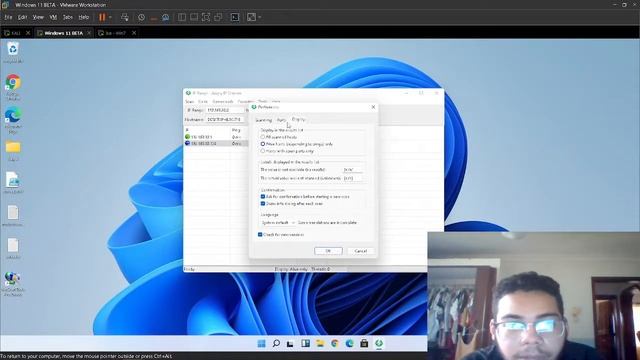Click OK in the Preferences dialog
640x360 pixels.
coord(328,251)
